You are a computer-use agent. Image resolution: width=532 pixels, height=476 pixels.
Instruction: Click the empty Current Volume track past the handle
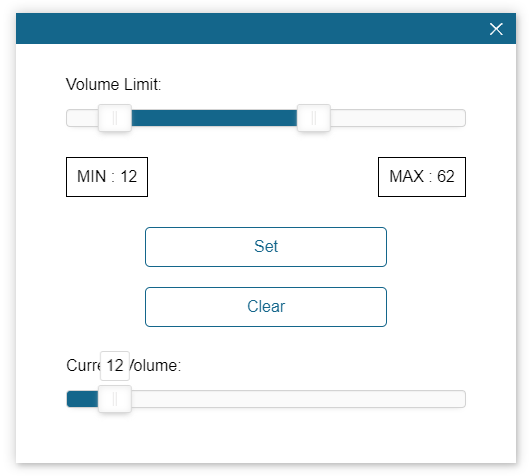298,399
